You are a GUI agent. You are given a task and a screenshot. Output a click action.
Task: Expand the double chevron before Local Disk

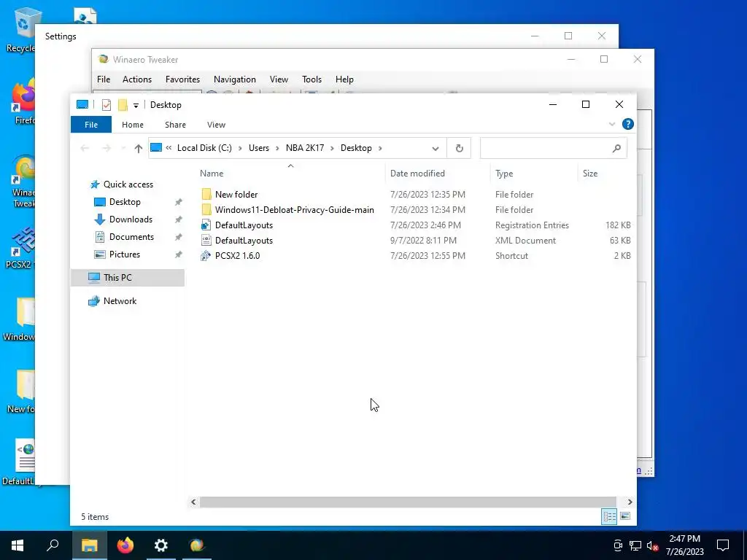[x=169, y=147]
